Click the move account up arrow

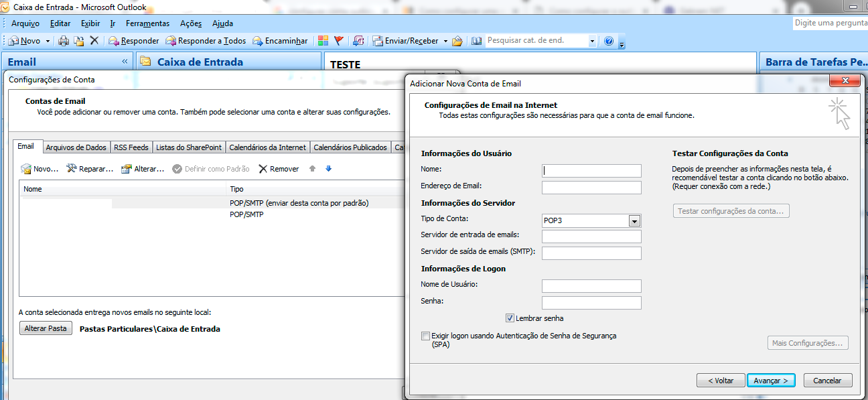point(312,169)
